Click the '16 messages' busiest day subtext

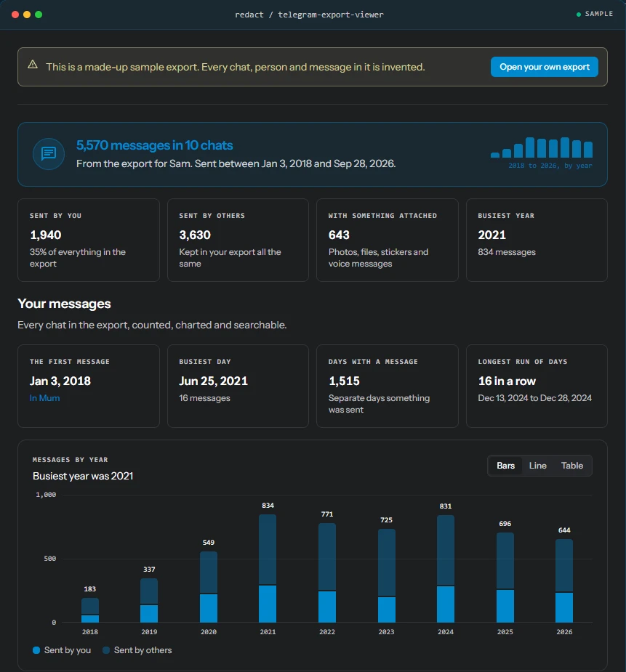[204, 398]
